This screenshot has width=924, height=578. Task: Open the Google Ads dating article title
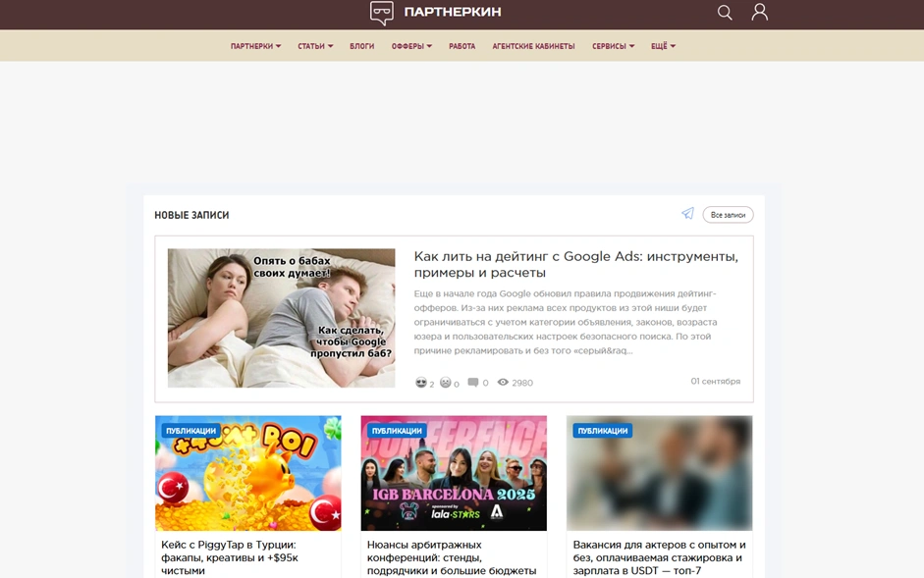coord(575,264)
